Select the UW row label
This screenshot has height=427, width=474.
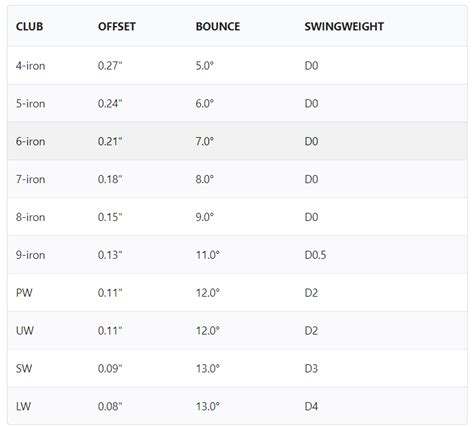pyautogui.click(x=25, y=331)
